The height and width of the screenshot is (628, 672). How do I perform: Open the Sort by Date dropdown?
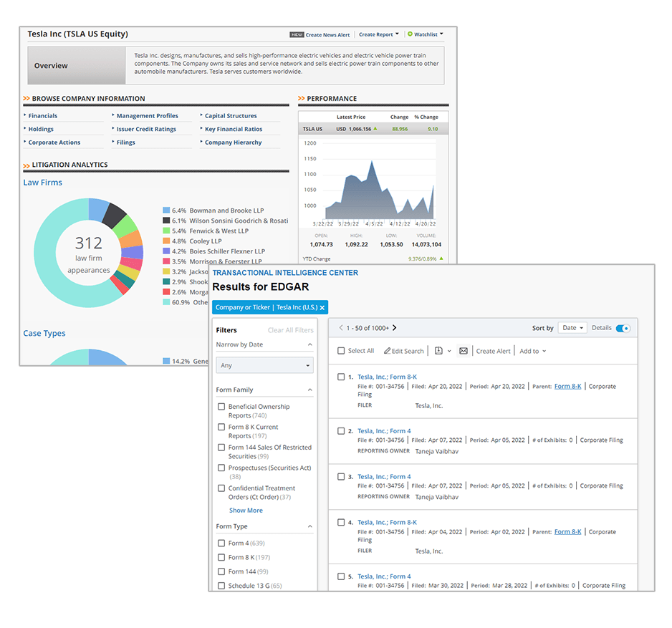(572, 328)
